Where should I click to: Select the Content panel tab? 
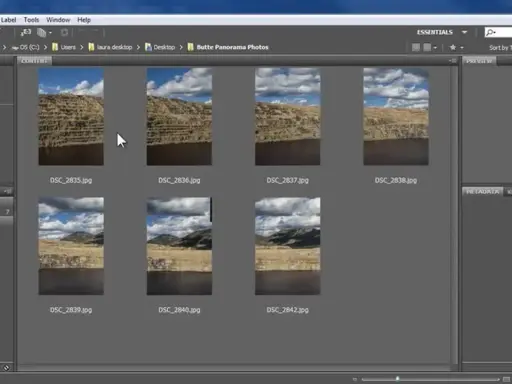coord(34,61)
